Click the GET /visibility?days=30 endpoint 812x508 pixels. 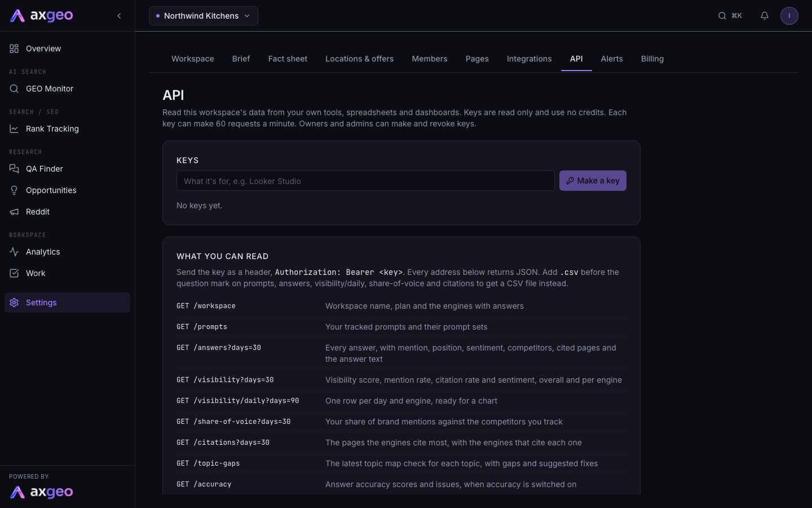(225, 380)
